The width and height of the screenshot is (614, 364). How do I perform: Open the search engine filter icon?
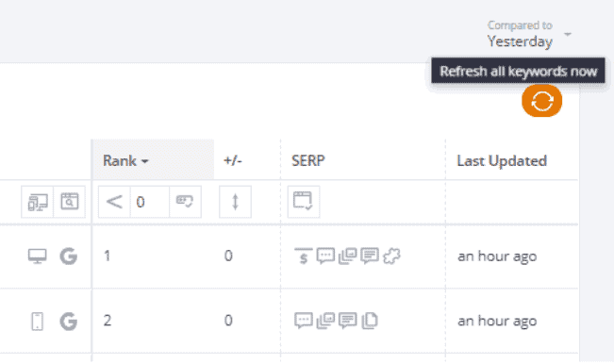coord(69,202)
